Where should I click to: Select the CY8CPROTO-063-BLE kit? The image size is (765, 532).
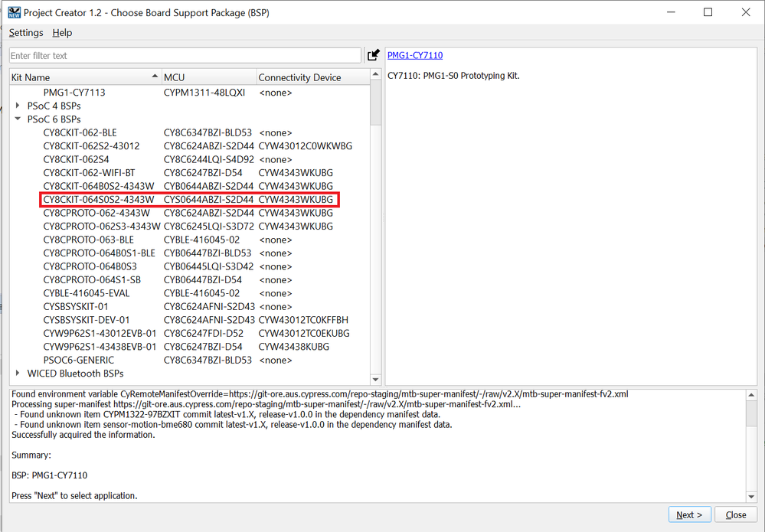click(x=89, y=240)
